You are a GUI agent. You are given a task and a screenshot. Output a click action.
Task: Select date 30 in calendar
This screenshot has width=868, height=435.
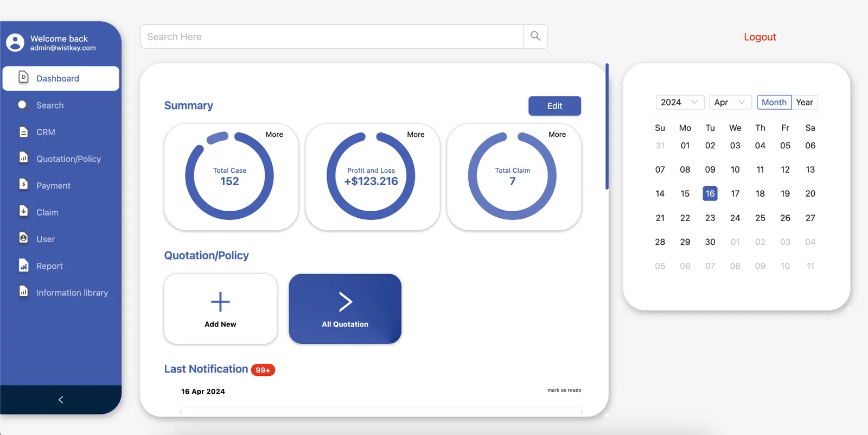pos(710,242)
